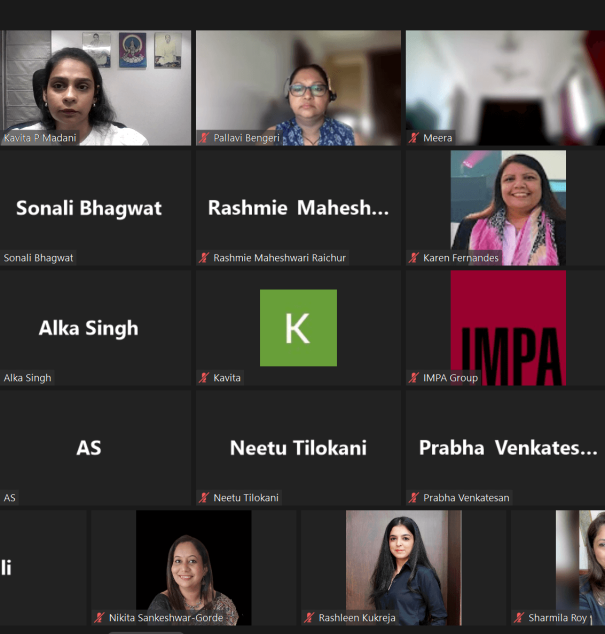605x634 pixels.
Task: Click the IMPA logo tile
Action: (508, 328)
